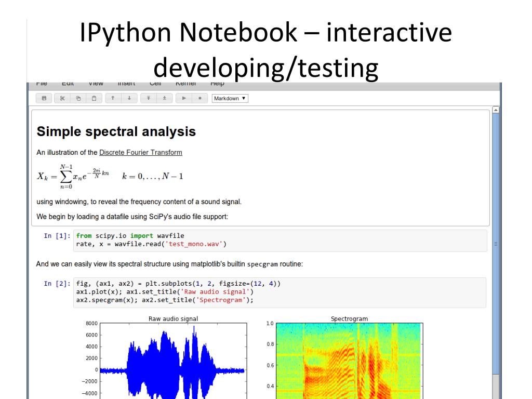This screenshot has height=399, width=532.
Task: Open the View menu
Action: click(96, 84)
